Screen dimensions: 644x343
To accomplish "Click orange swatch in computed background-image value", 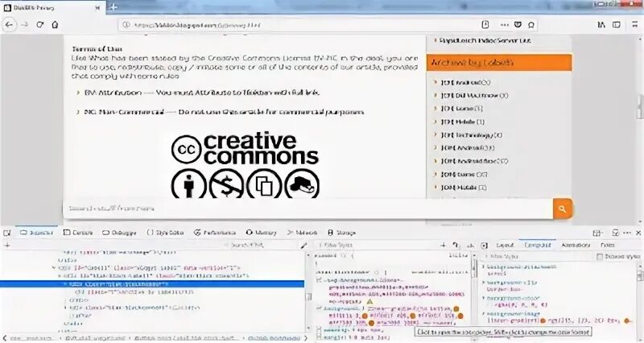I will pyautogui.click(x=543, y=320).
